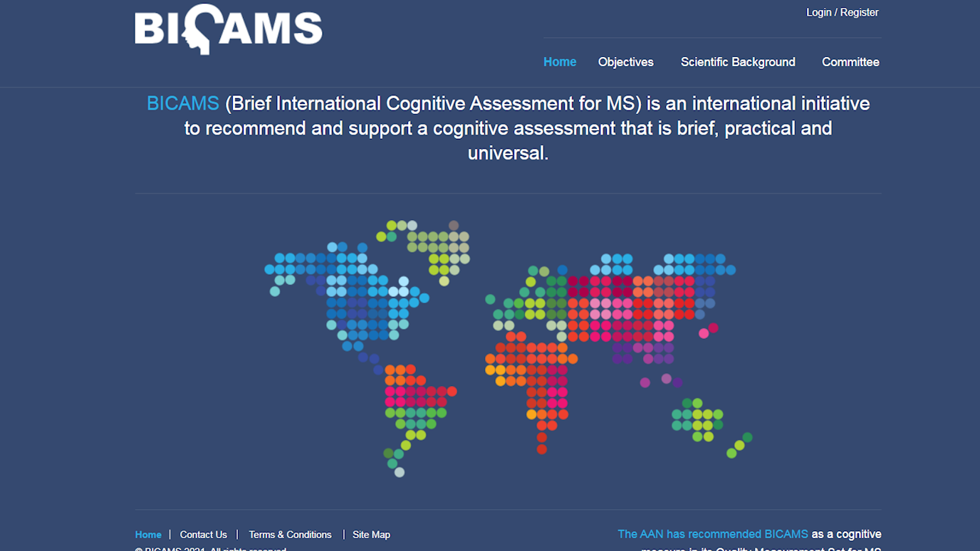980x551 pixels.
Task: Go to the Scientific Background page
Action: pyautogui.click(x=737, y=62)
